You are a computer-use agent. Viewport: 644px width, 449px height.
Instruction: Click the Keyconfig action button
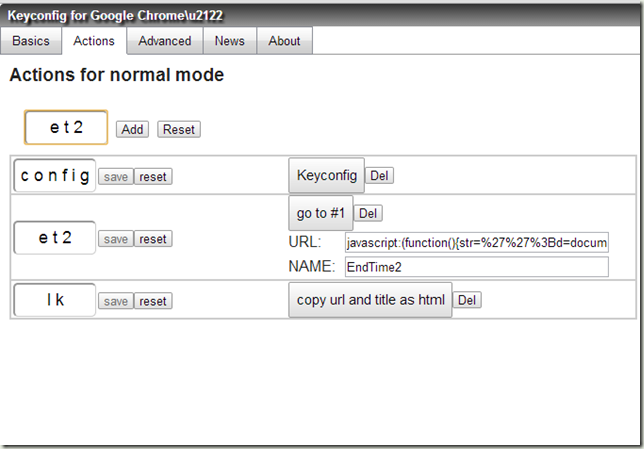pyautogui.click(x=327, y=175)
